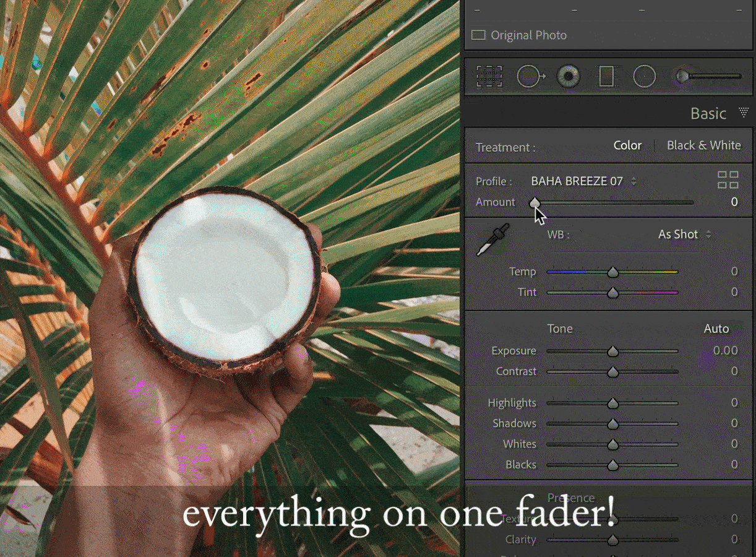Collapse the Basic panel triangle
This screenshot has height=557, width=756.
(743, 113)
